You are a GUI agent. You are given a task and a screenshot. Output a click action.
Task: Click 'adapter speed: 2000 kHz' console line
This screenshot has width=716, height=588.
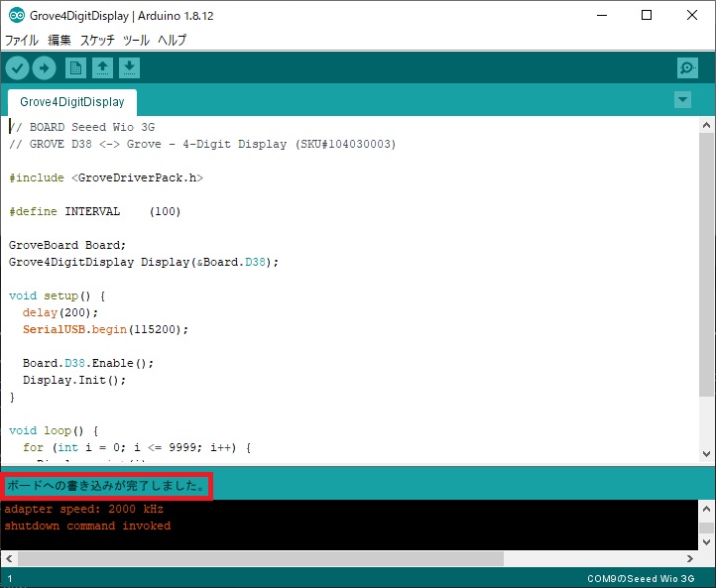[x=83, y=509]
